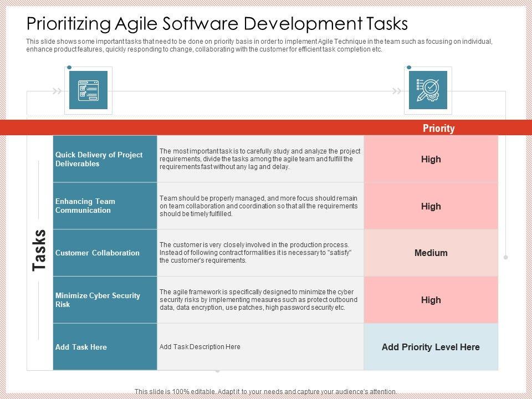The image size is (532, 399).
Task: Click the Add Task Description Here placeholder
Action: 200,347
